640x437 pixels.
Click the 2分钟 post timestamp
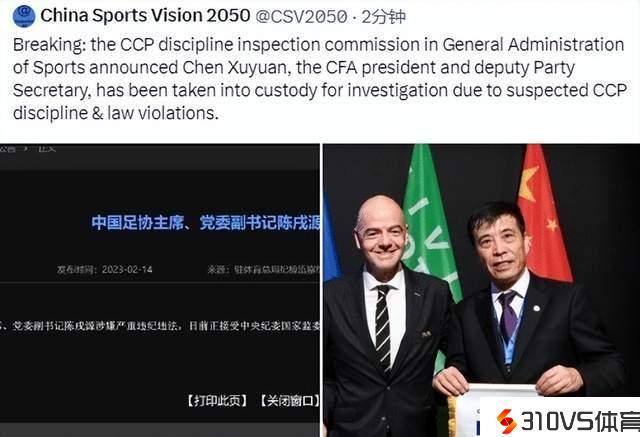click(384, 17)
